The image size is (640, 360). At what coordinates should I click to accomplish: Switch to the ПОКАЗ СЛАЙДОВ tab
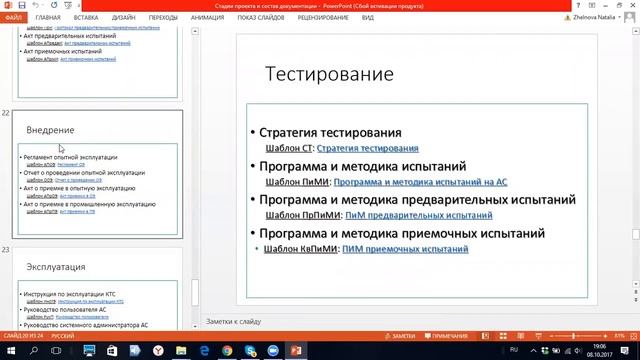[261, 18]
